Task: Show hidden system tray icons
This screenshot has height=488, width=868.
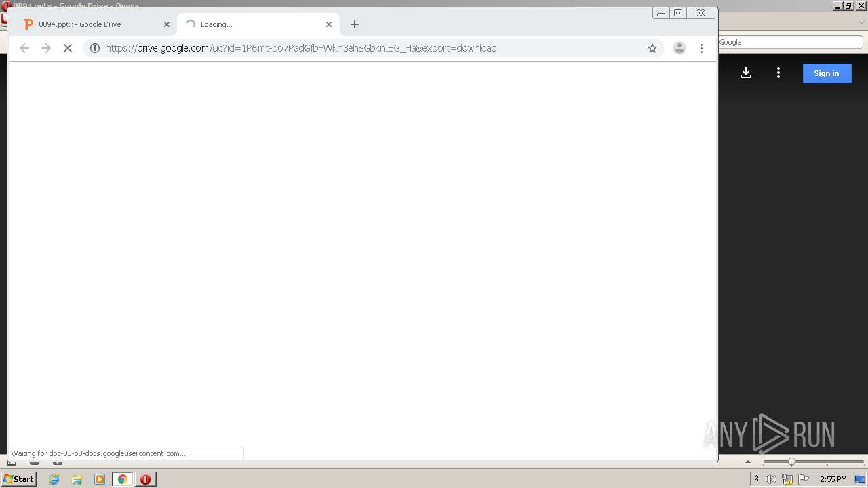Action: 756,479
